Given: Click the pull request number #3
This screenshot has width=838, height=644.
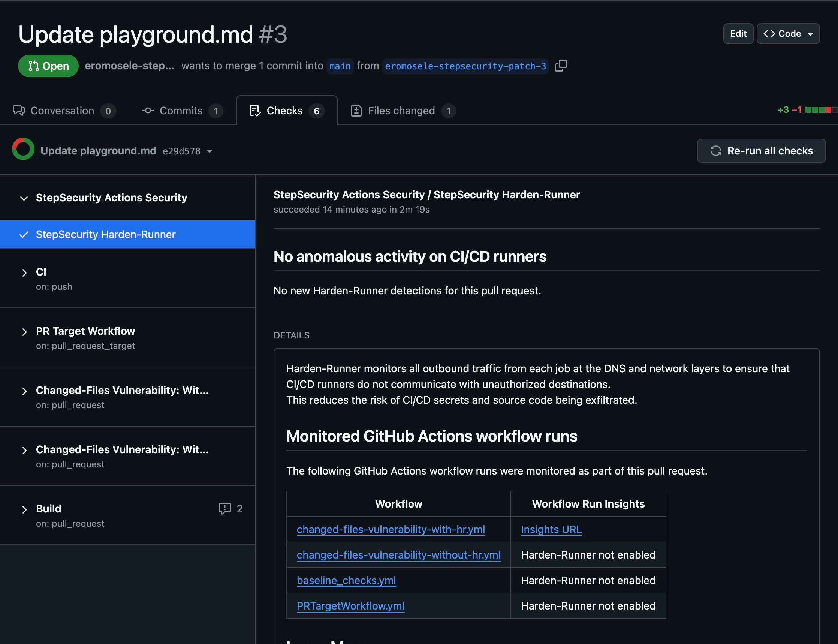Looking at the screenshot, I should [273, 34].
